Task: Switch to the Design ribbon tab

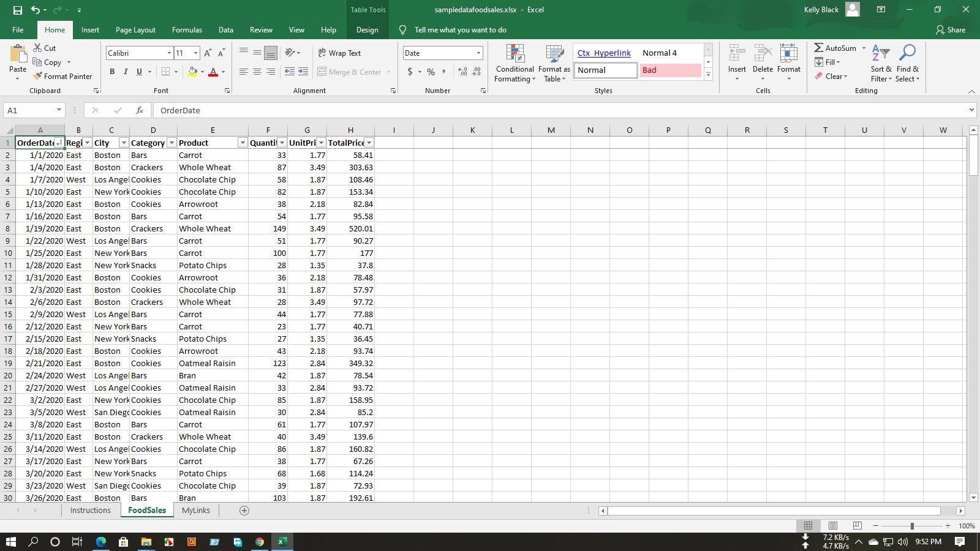Action: pyautogui.click(x=367, y=29)
